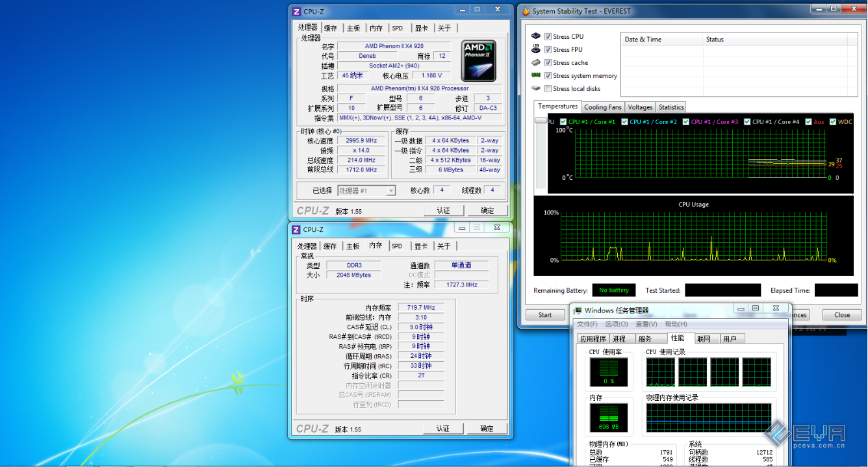
Task: Select the 显卡 tab in the memory CPU-Z window
Action: (421, 246)
